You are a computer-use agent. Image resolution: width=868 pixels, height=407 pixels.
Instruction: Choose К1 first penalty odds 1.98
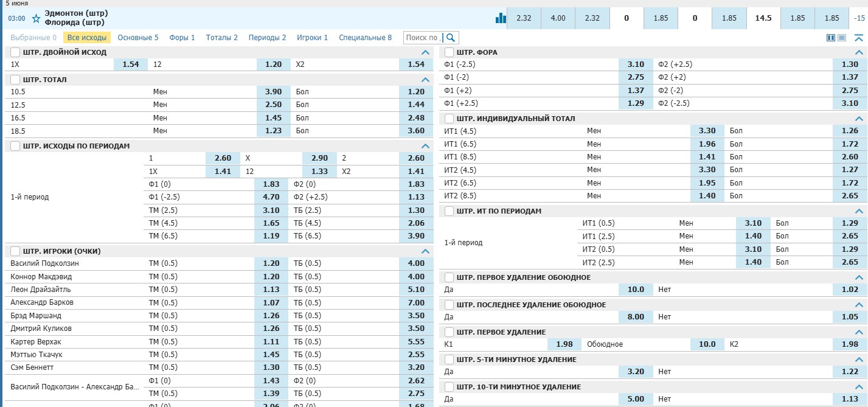(x=564, y=344)
